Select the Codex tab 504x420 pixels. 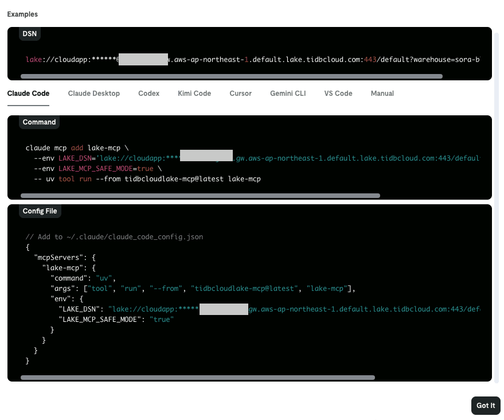pyautogui.click(x=149, y=94)
